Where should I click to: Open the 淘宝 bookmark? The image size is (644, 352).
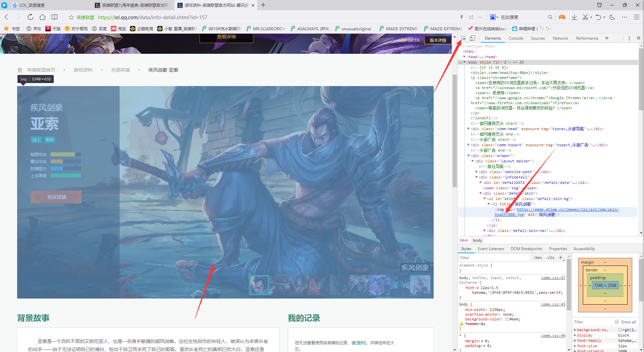[119, 29]
